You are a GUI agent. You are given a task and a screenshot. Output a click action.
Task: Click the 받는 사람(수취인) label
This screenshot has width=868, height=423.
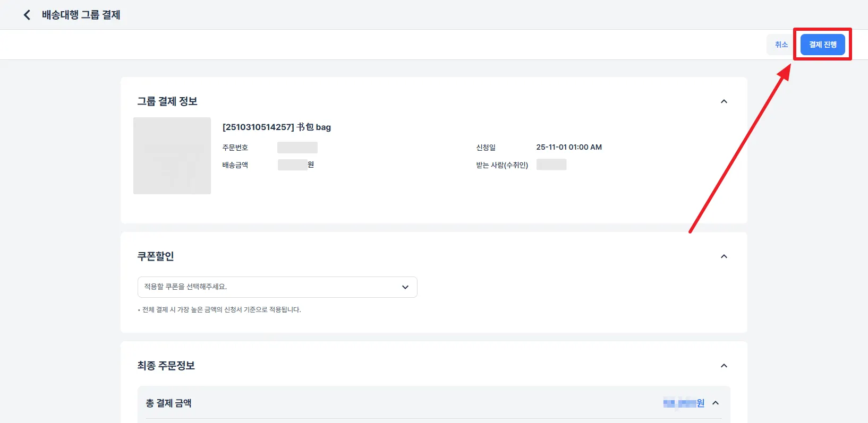point(502,165)
